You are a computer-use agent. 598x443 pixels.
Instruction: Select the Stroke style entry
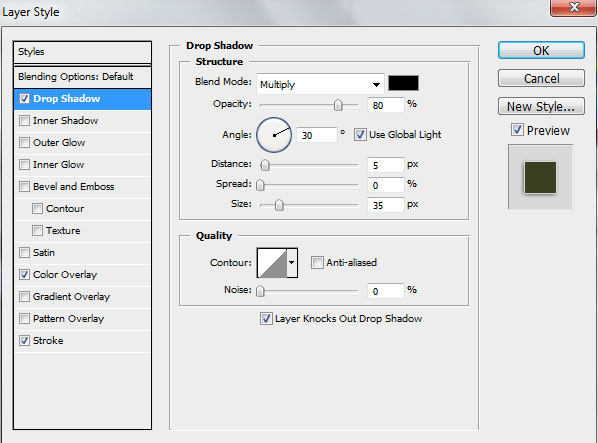pyautogui.click(x=48, y=341)
